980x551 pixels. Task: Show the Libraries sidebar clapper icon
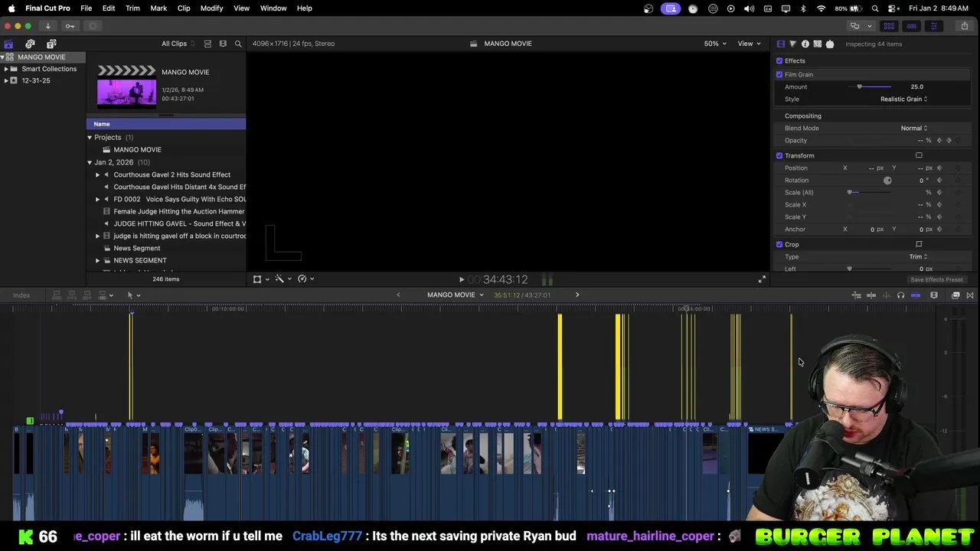[8, 44]
